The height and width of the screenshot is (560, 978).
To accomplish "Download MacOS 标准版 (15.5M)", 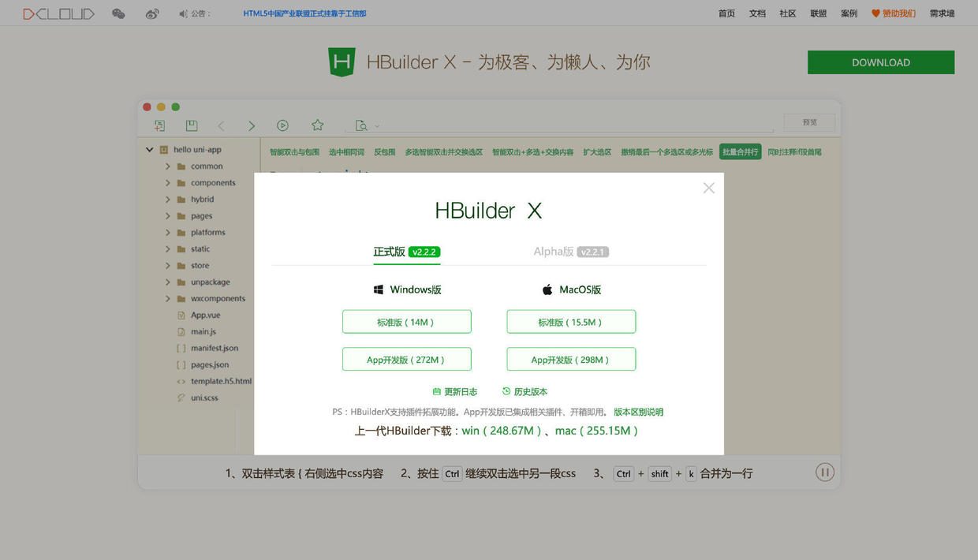I will pos(571,322).
